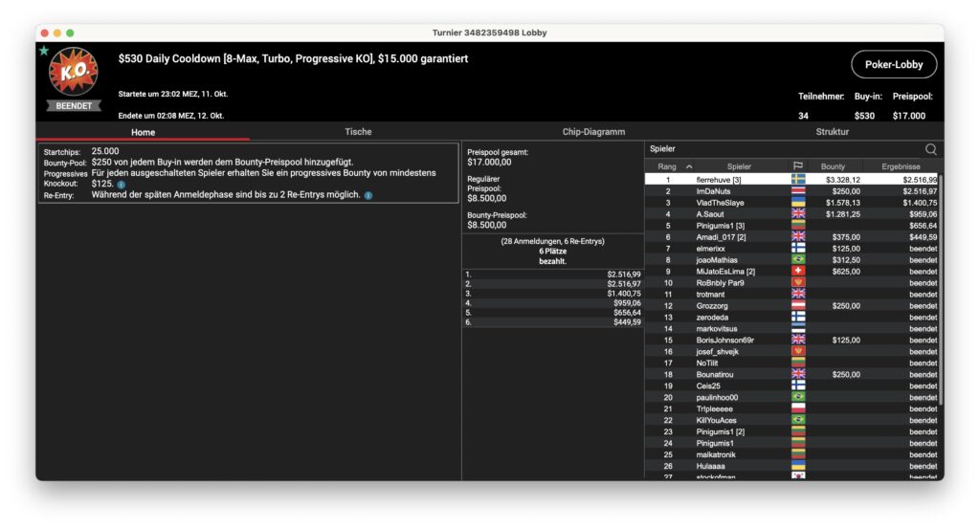Select the first place payout row $2.516,99
The height and width of the screenshot is (528, 980).
point(552,274)
